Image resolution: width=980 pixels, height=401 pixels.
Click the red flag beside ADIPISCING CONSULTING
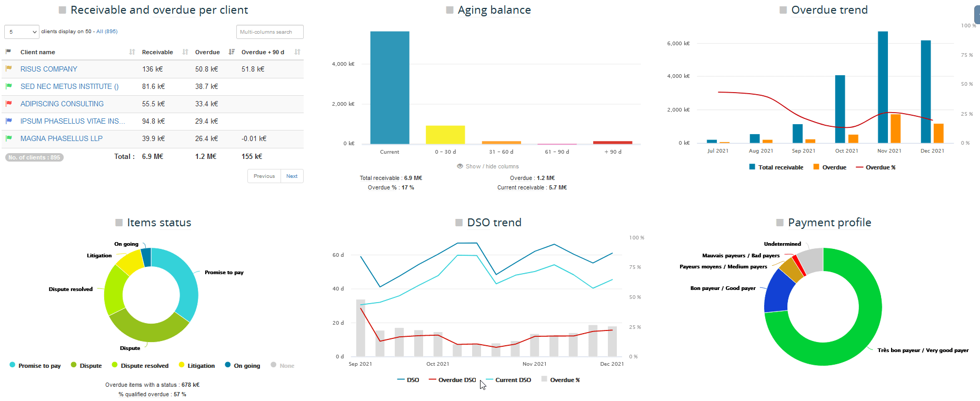tap(8, 104)
